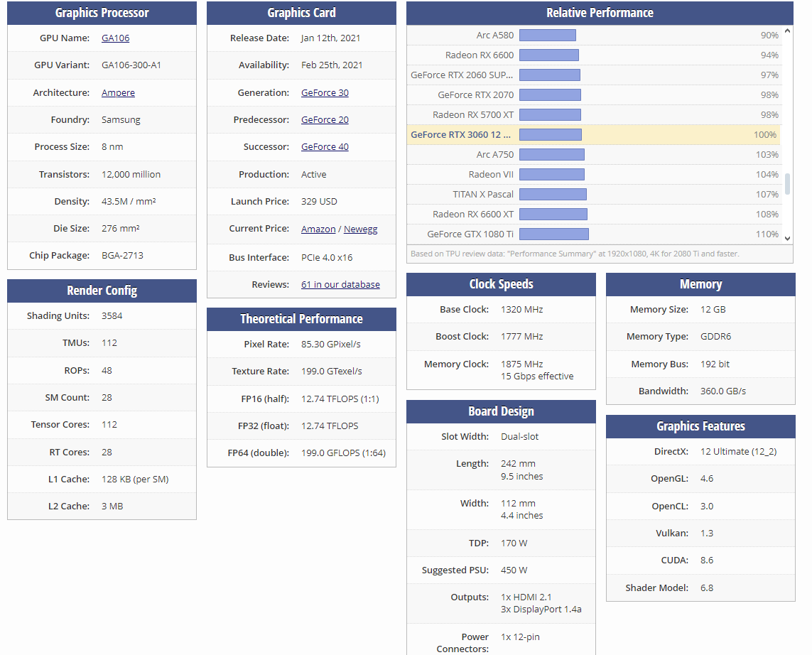Image resolution: width=812 pixels, height=655 pixels.
Task: Check current price on Newegg
Action: 360,229
